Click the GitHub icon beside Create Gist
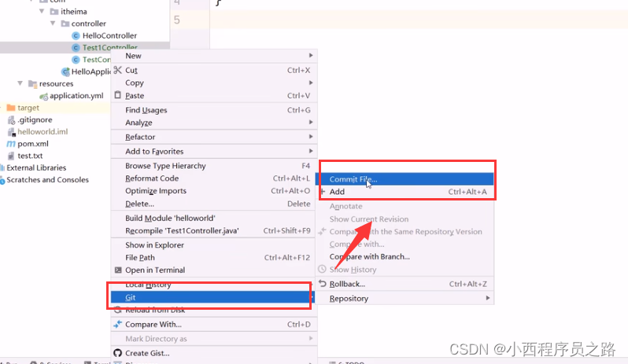The image size is (628, 364). click(117, 353)
